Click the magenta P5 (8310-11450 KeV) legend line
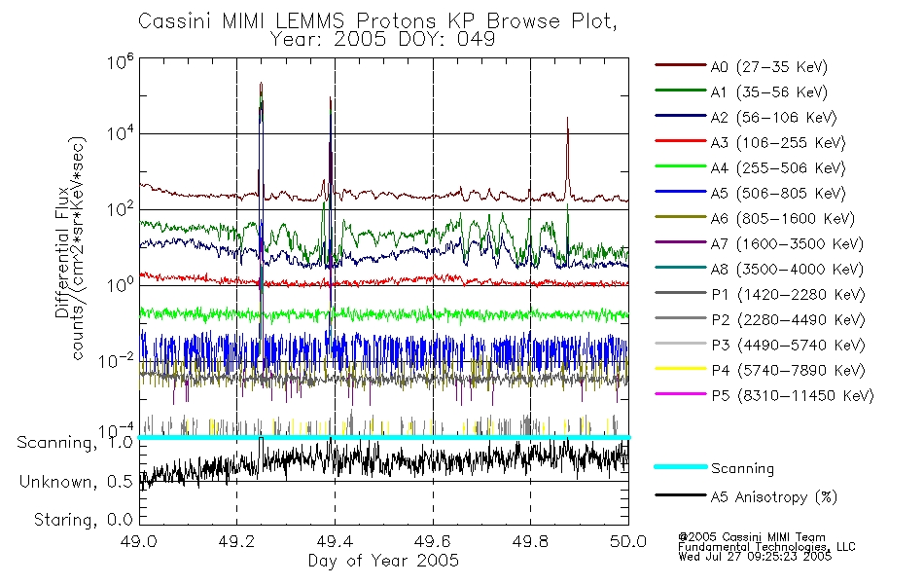Viewport: 924px width, 584px height. point(681,394)
